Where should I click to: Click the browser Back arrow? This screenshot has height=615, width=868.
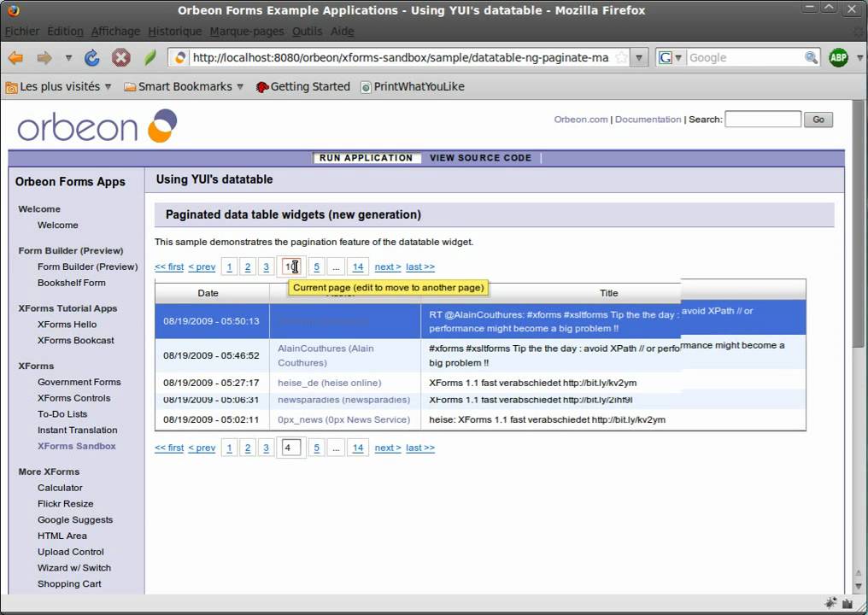[x=15, y=57]
